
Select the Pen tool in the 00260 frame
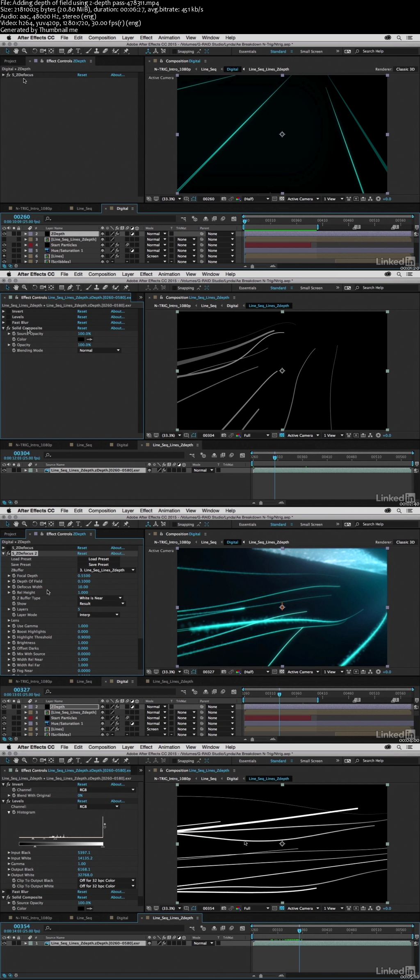(x=70, y=51)
